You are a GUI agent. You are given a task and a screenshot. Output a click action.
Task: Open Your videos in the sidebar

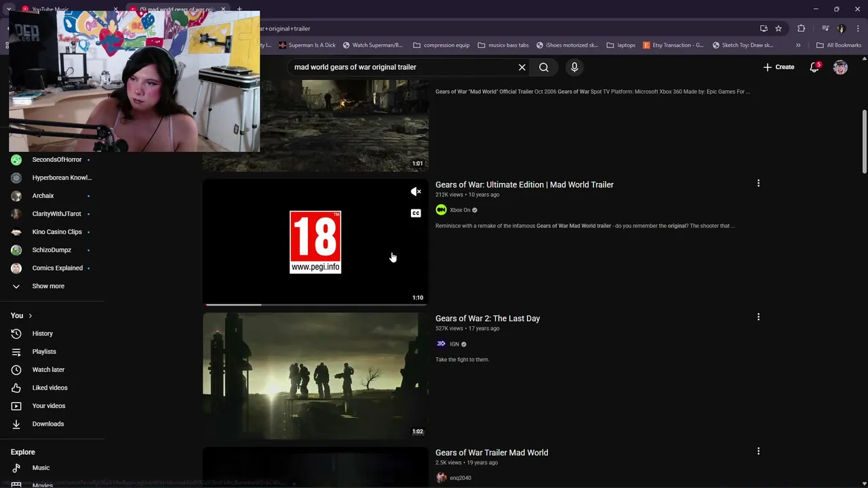tap(48, 406)
